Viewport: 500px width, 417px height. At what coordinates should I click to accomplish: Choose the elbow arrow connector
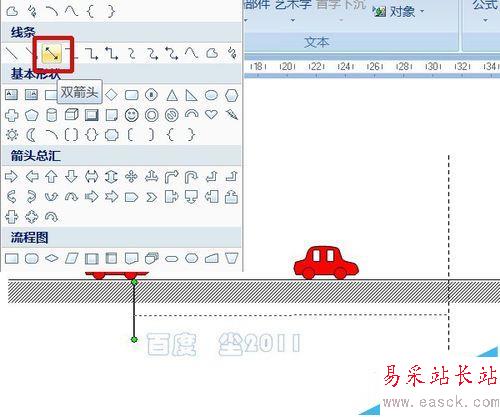point(92,53)
